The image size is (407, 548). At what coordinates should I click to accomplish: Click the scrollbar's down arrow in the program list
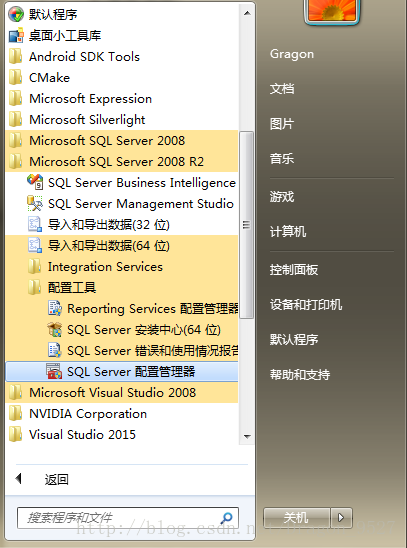coord(247,436)
